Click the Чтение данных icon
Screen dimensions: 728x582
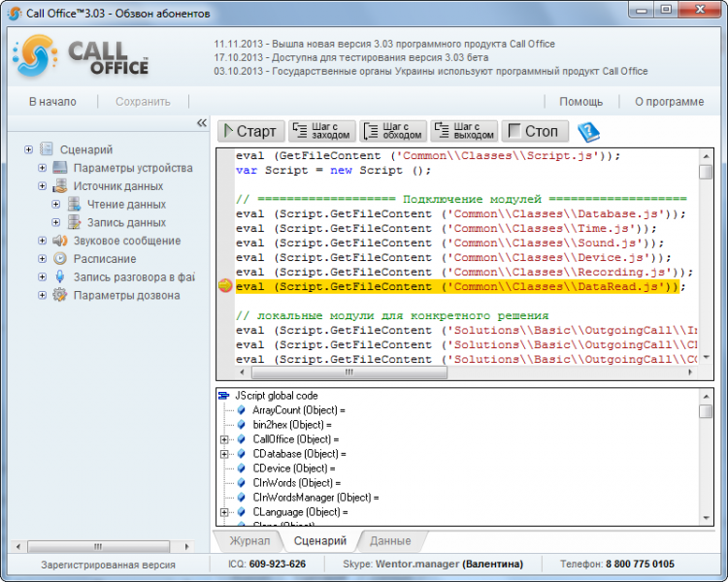(x=74, y=204)
